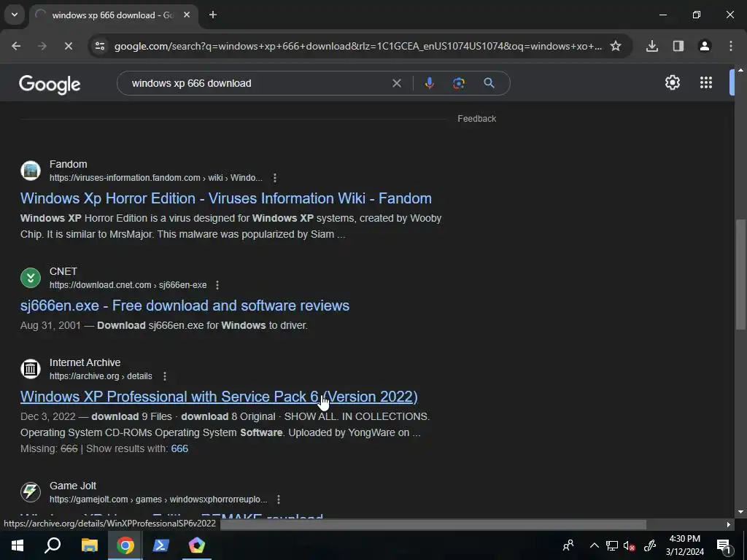
Task: Submit search with magnifier icon
Action: pos(489,83)
